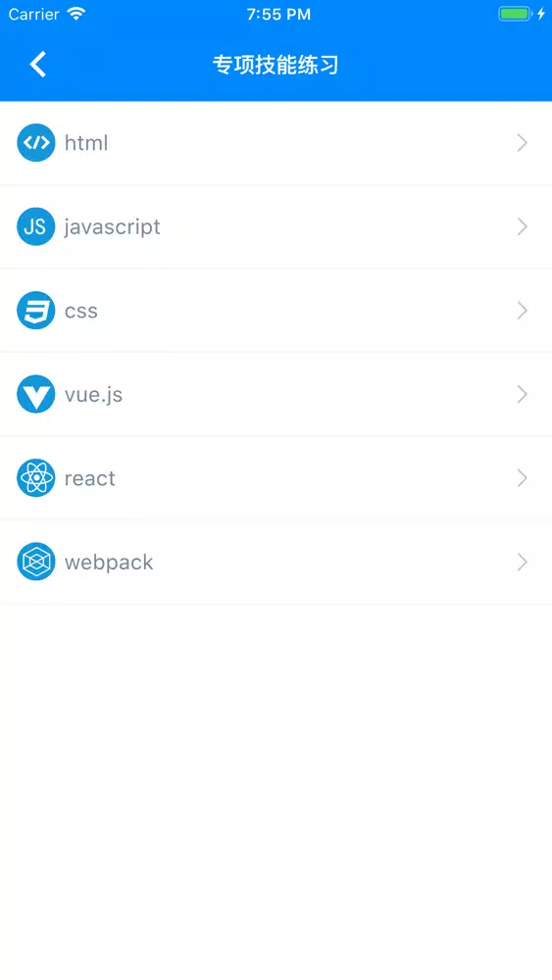Expand css entry using its chevron
The image size is (552, 980).
tap(522, 311)
